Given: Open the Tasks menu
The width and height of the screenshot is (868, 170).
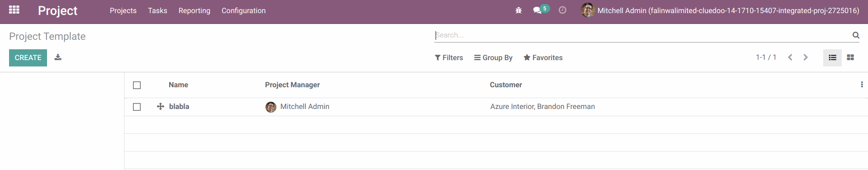Looking at the screenshot, I should [x=157, y=10].
